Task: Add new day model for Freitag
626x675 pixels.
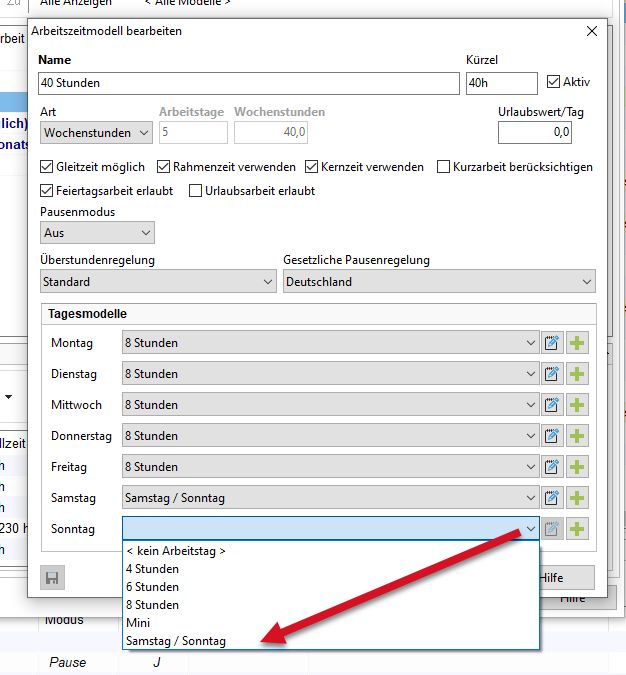Action: pos(577,467)
